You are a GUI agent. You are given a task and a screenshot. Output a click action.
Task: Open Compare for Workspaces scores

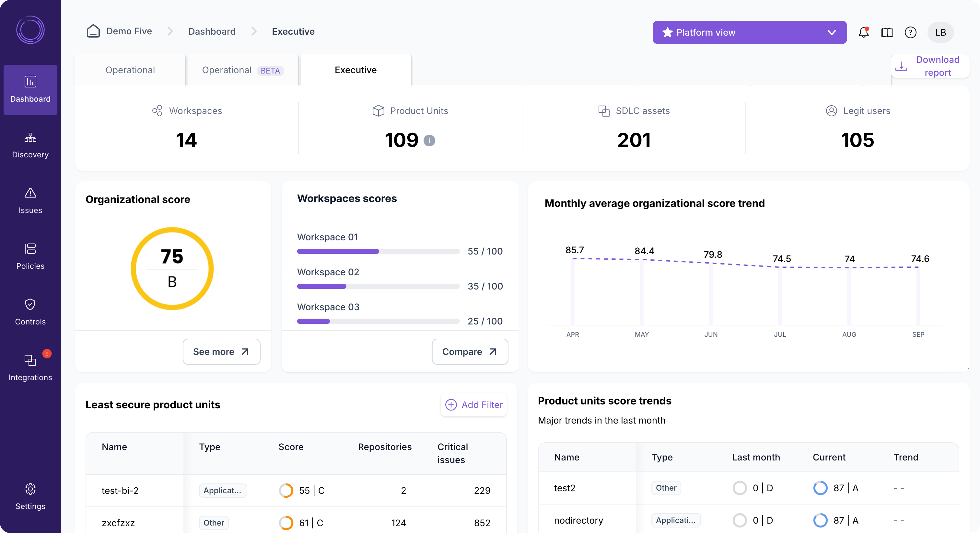[470, 351]
